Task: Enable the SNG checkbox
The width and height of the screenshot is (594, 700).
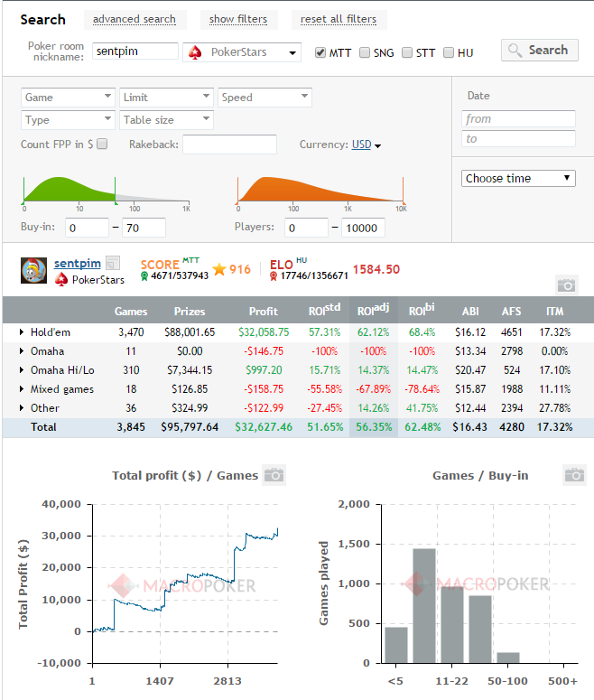Action: pos(365,52)
